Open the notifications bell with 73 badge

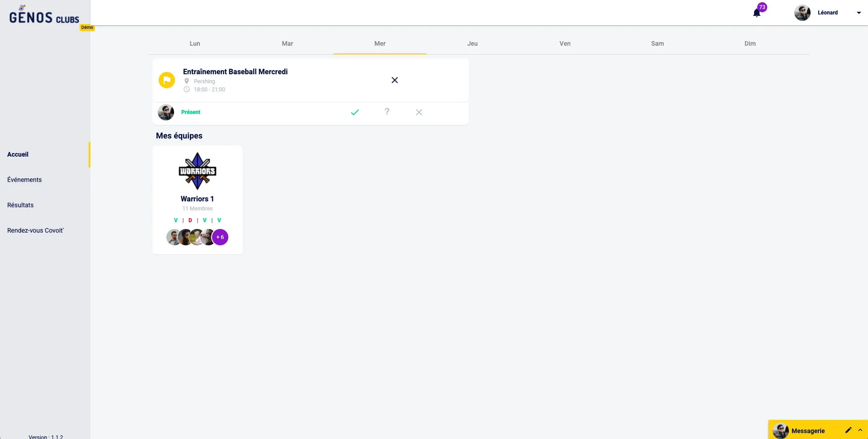(757, 13)
